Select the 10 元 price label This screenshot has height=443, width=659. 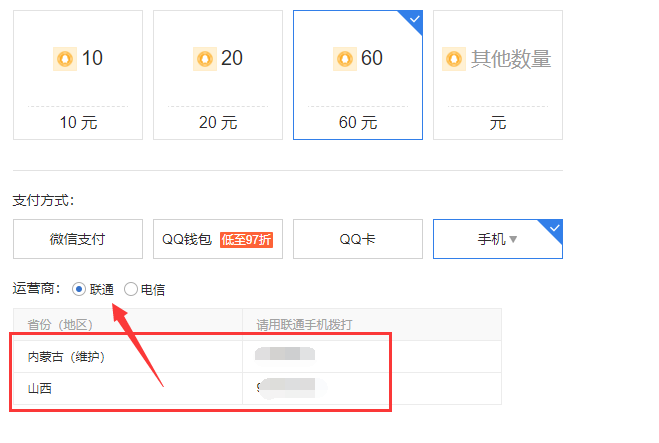point(77,123)
